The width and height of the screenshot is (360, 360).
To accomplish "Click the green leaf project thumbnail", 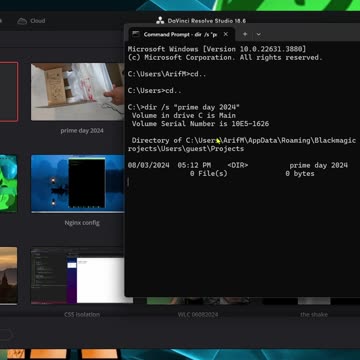I will [8, 183].
